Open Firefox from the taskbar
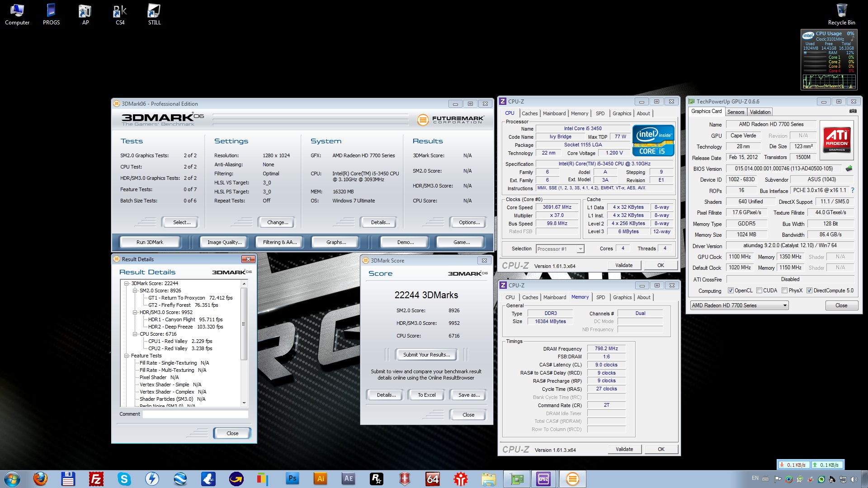Viewport: 868px width, 488px height. pos(40,479)
